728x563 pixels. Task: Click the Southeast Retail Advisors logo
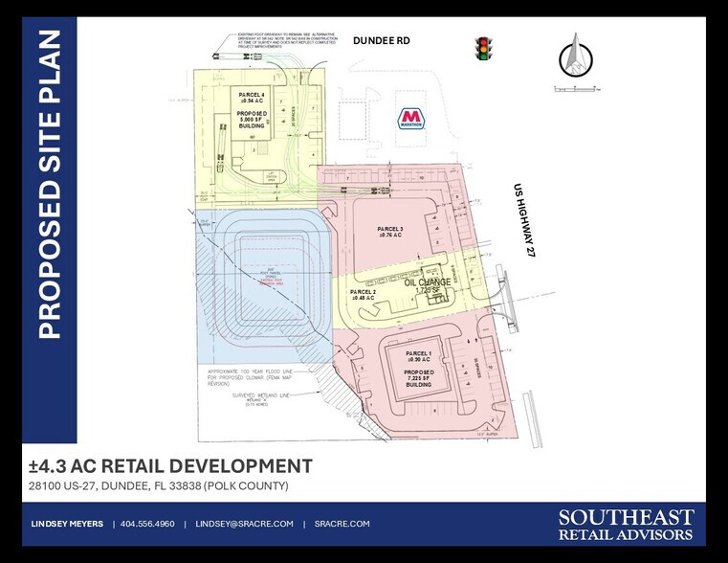coord(626,525)
